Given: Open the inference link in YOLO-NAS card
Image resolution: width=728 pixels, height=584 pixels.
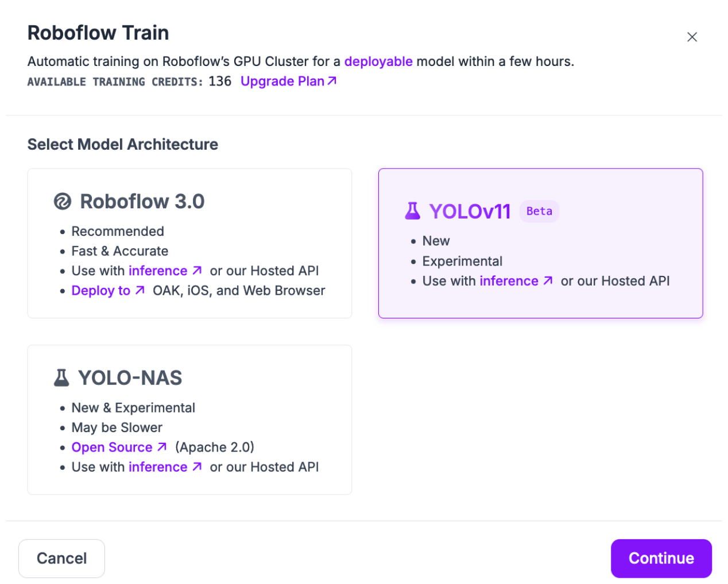Looking at the screenshot, I should [158, 467].
